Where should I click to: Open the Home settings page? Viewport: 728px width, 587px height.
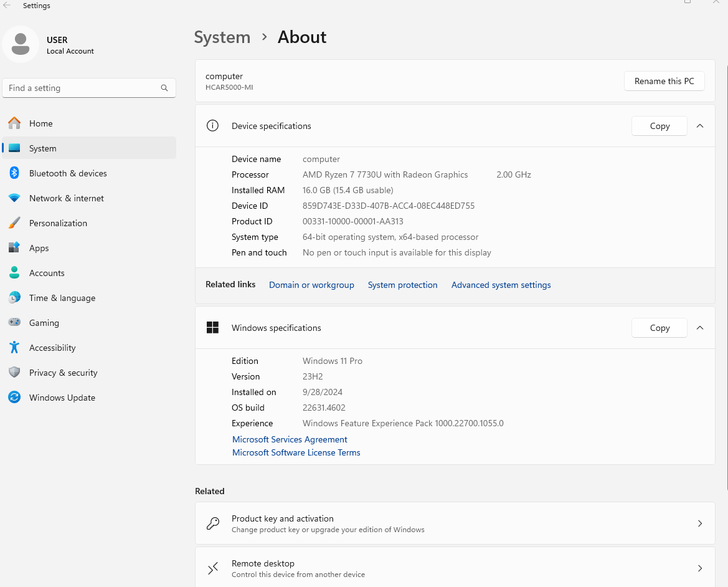click(89, 123)
